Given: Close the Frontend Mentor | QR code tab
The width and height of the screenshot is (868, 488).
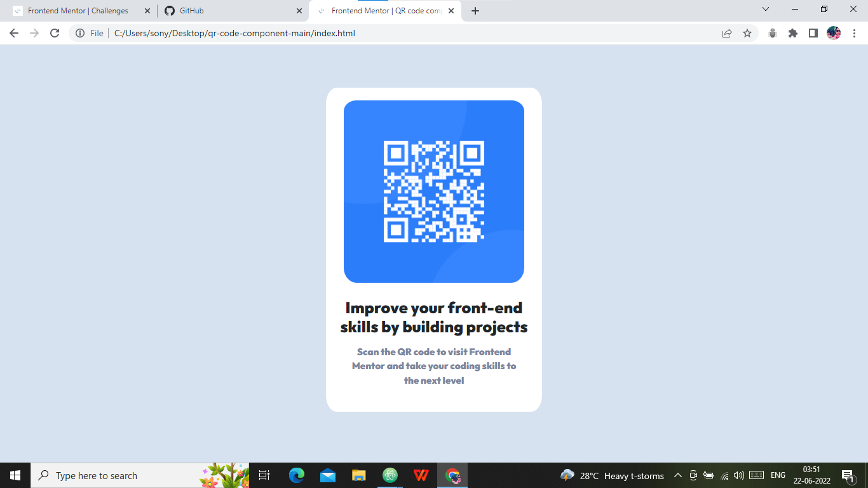Looking at the screenshot, I should 452,11.
